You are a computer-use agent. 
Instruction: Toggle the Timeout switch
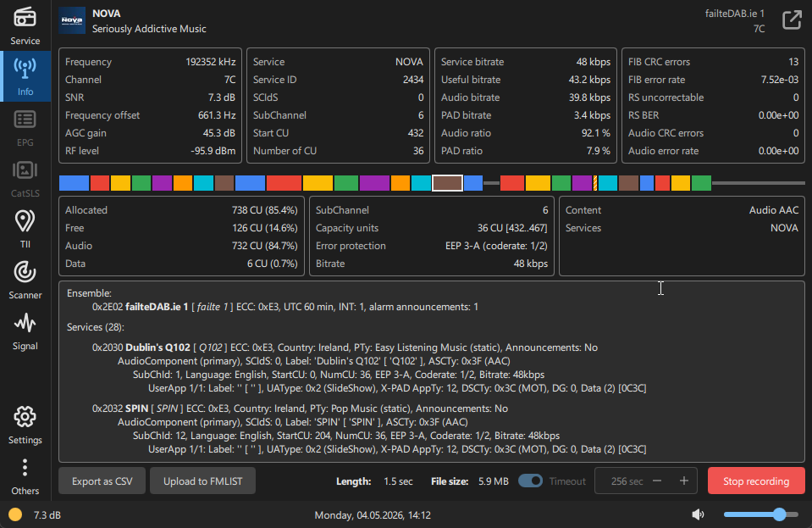tap(530, 481)
